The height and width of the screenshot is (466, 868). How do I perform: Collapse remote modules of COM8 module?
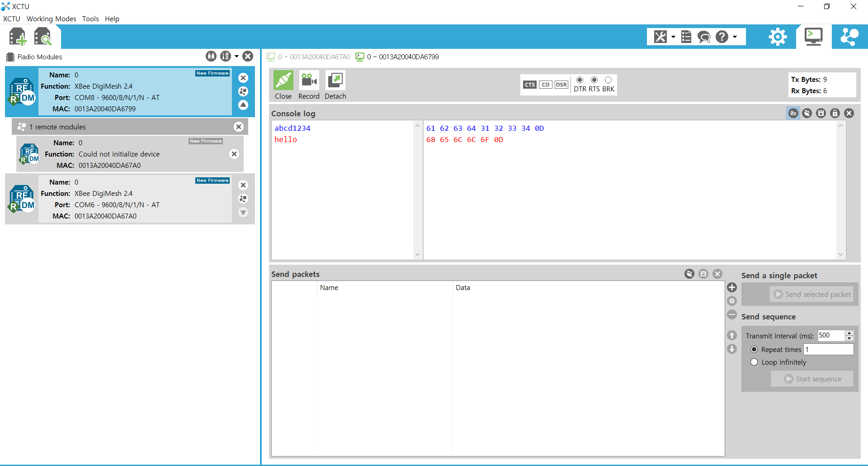243,105
